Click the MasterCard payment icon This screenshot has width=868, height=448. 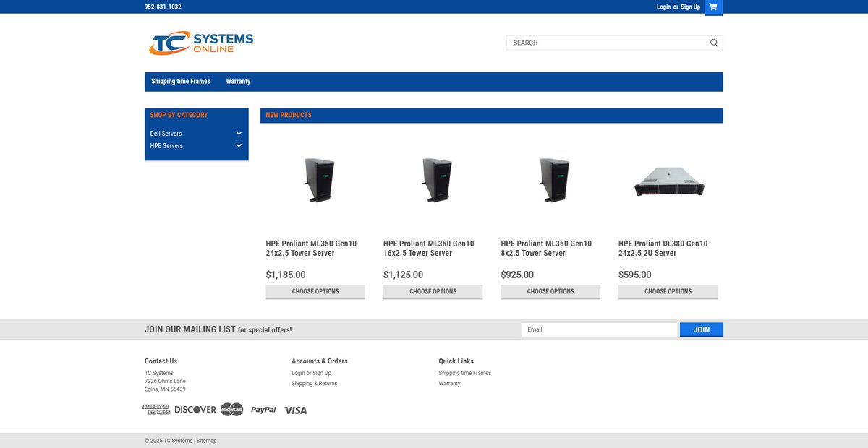click(x=232, y=410)
